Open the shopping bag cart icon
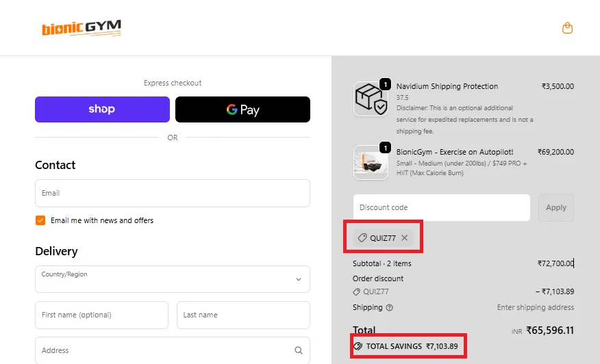Image resolution: width=600 pixels, height=364 pixels. coord(567,28)
